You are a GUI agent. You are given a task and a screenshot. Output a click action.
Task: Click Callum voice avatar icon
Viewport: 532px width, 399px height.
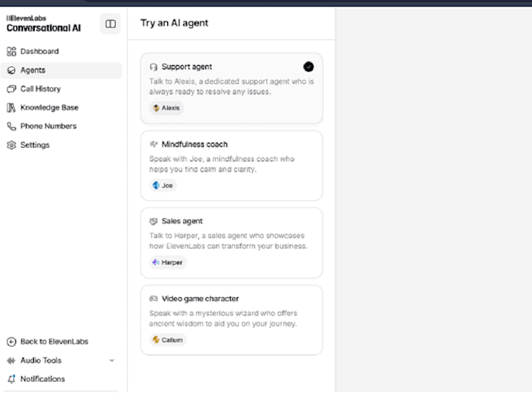tap(156, 340)
